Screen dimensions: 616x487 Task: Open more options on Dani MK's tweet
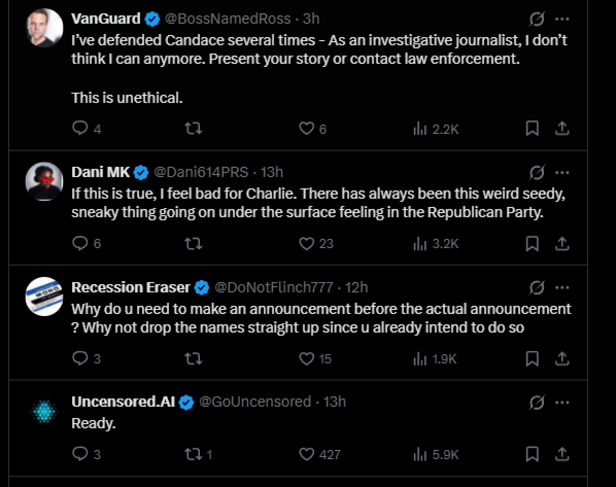tap(563, 171)
